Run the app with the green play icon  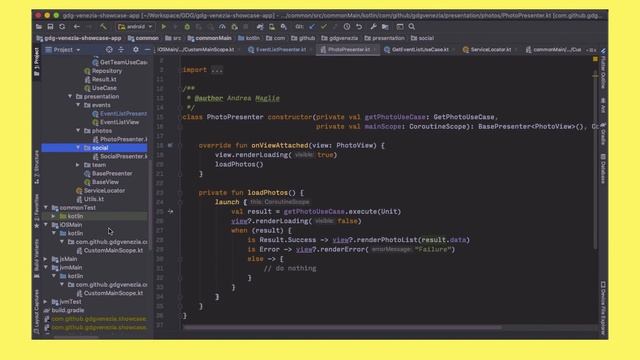pyautogui.click(x=164, y=27)
